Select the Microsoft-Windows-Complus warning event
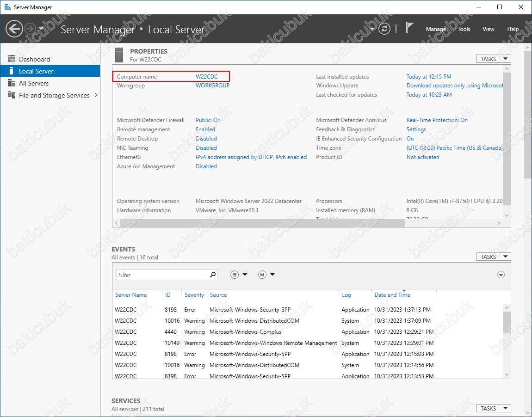Image resolution: width=532 pixels, height=417 pixels. click(x=308, y=332)
